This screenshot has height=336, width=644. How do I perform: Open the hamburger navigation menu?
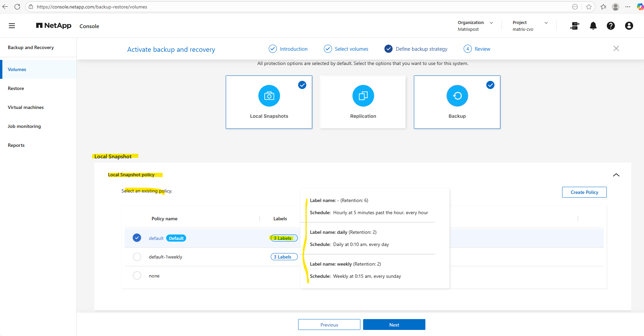pos(12,26)
